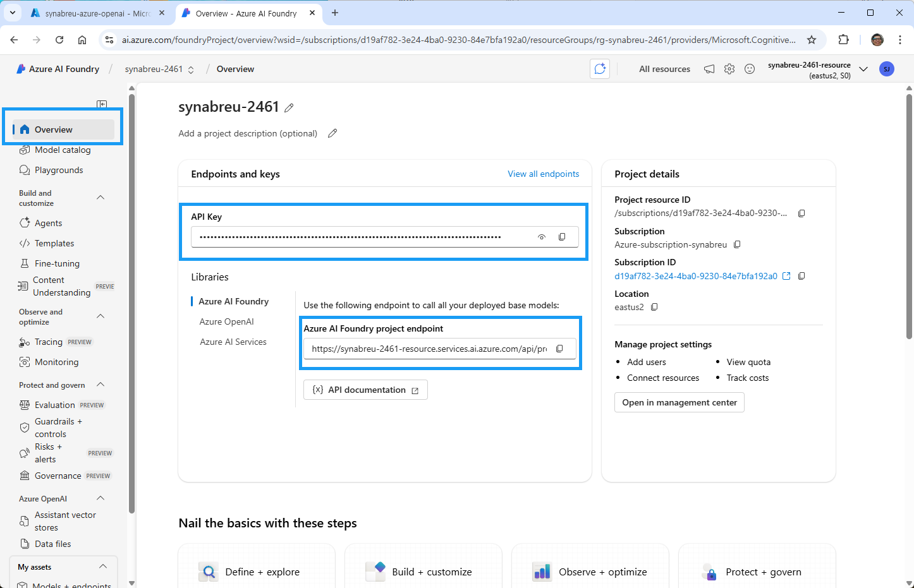Image resolution: width=914 pixels, height=588 pixels.
Task: Open the Model catalog
Action: (63, 150)
